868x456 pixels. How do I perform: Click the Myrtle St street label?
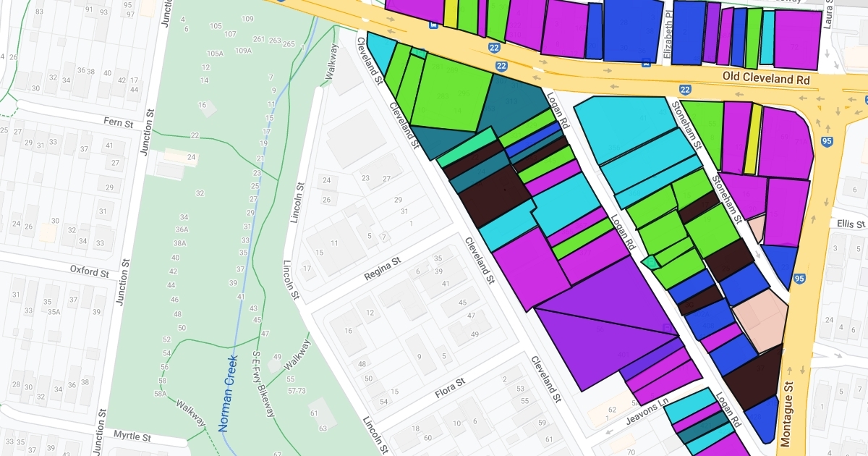click(132, 437)
